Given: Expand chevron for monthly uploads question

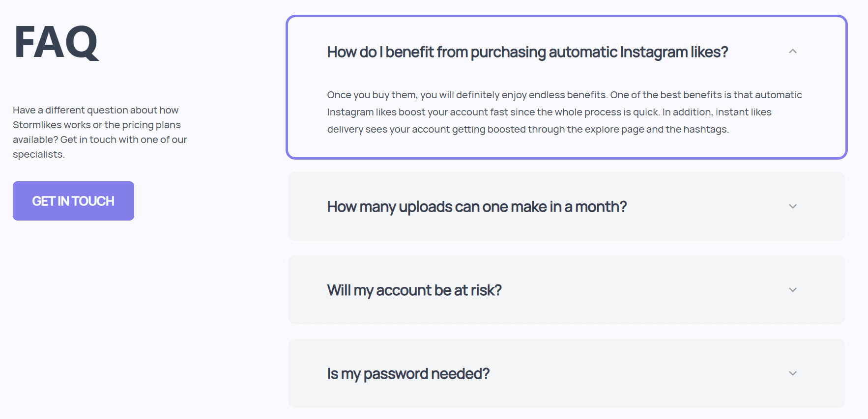Looking at the screenshot, I should [792, 207].
